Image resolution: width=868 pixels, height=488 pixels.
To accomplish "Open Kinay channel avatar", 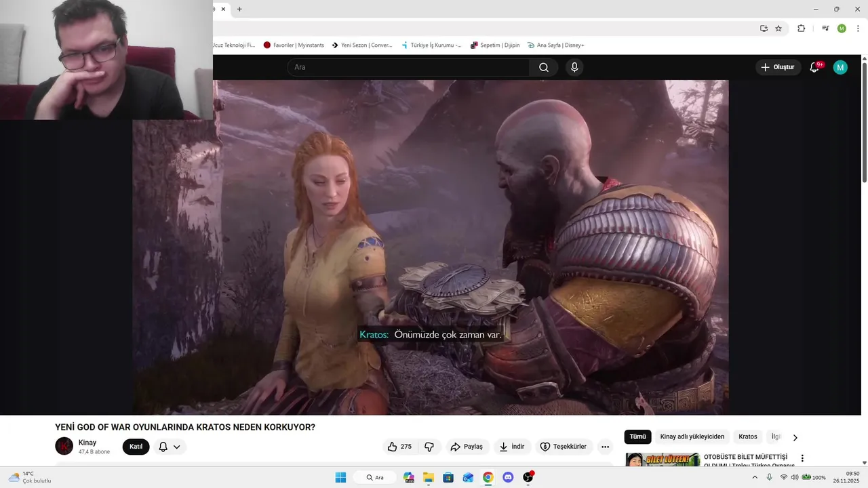I will 64,446.
